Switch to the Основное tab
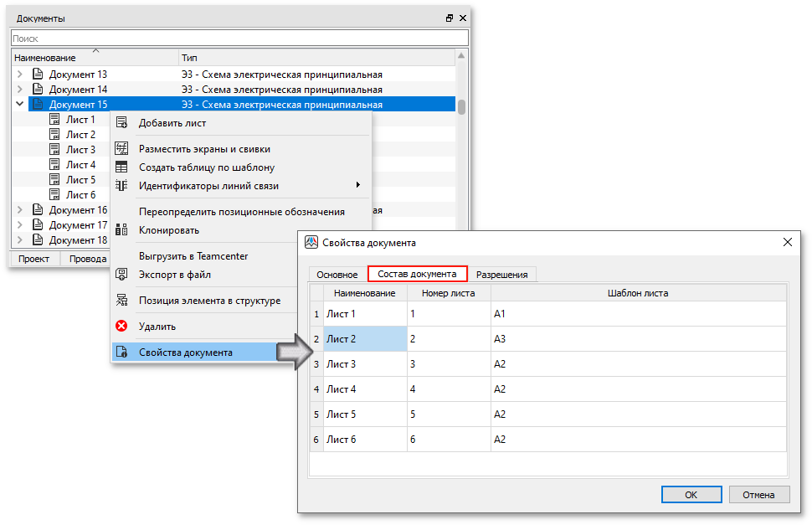 (338, 275)
